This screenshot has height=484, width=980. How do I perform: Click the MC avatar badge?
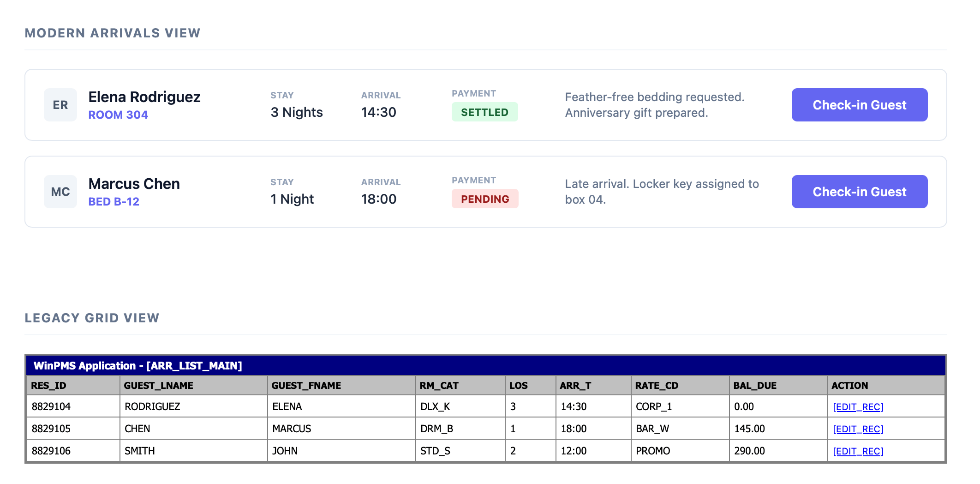tap(60, 192)
